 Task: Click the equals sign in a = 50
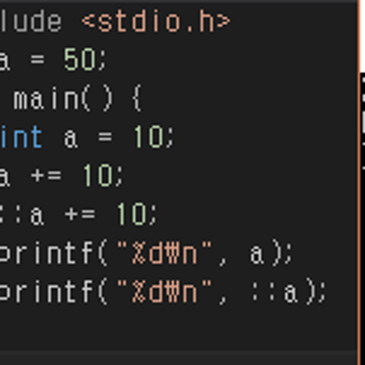pos(37,61)
